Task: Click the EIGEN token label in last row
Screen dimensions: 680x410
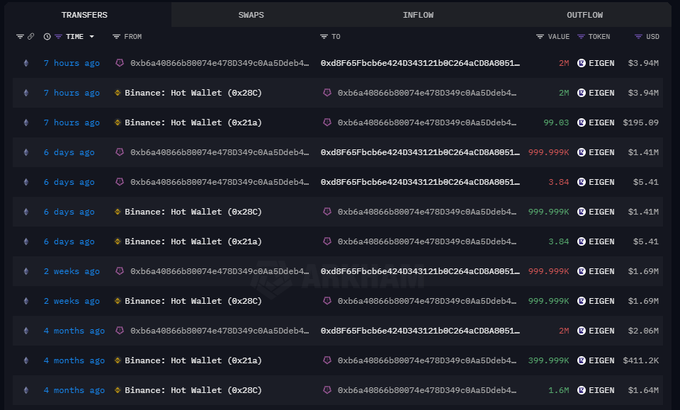Action: click(x=601, y=390)
